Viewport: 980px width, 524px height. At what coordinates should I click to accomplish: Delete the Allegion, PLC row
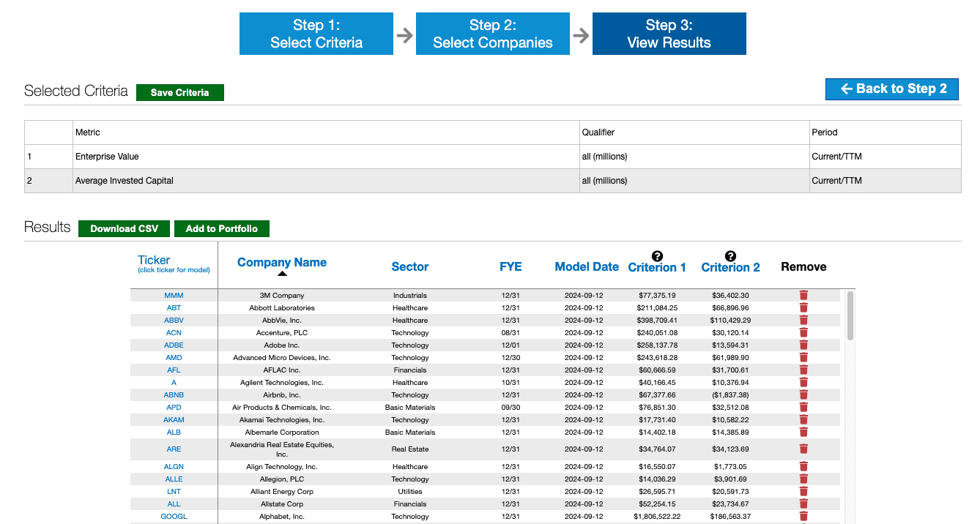click(803, 479)
